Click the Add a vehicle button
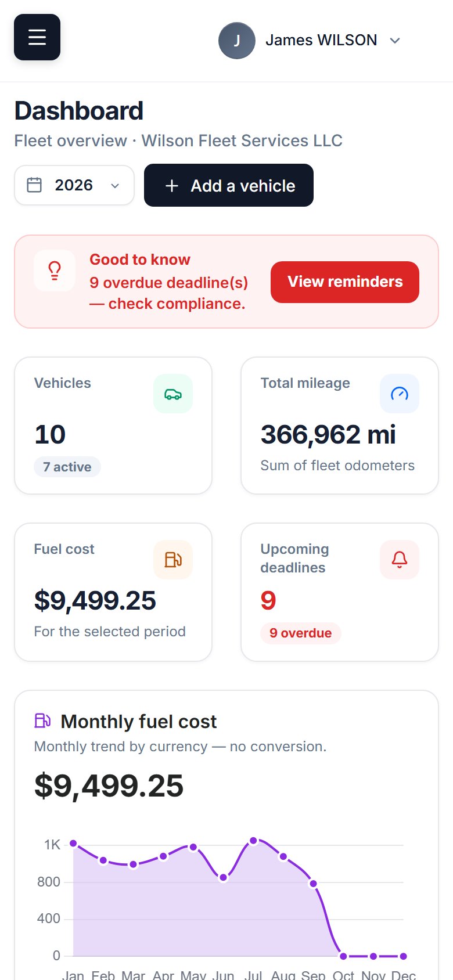 [x=229, y=185]
